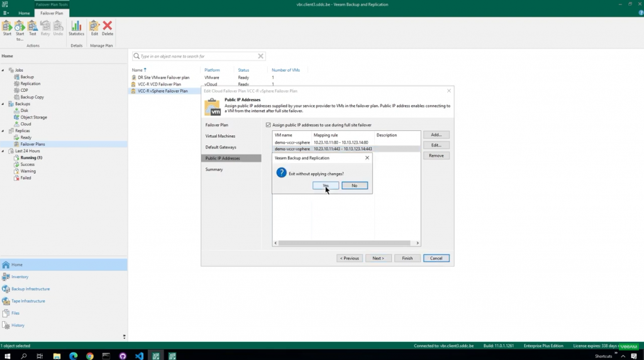Click the Next > wizard button
This screenshot has height=360, width=644.
click(x=378, y=259)
